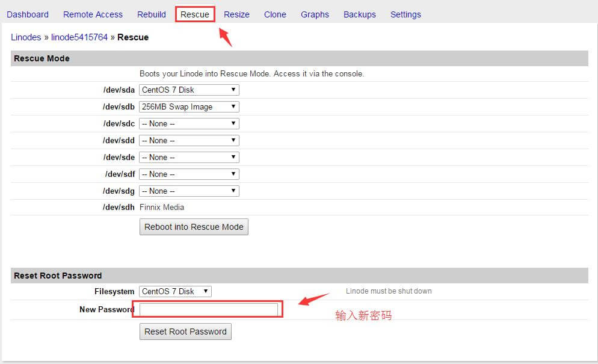Click into the New Password field
The height and width of the screenshot is (364, 598).
click(209, 310)
